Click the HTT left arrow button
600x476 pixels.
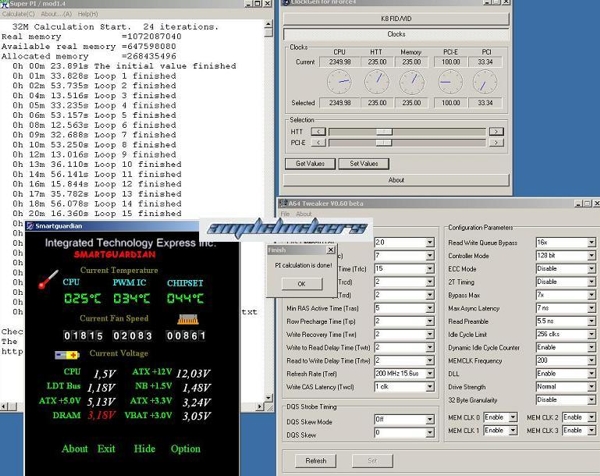pyautogui.click(x=318, y=131)
